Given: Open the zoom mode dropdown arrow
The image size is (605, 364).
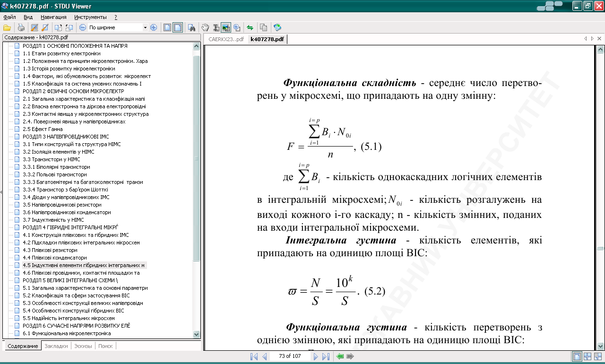Looking at the screenshot, I should (x=145, y=27).
